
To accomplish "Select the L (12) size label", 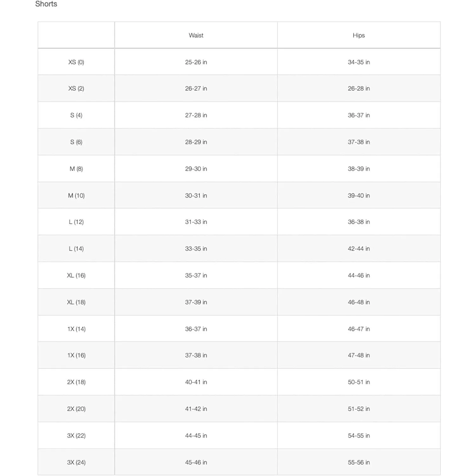I will [x=76, y=222].
